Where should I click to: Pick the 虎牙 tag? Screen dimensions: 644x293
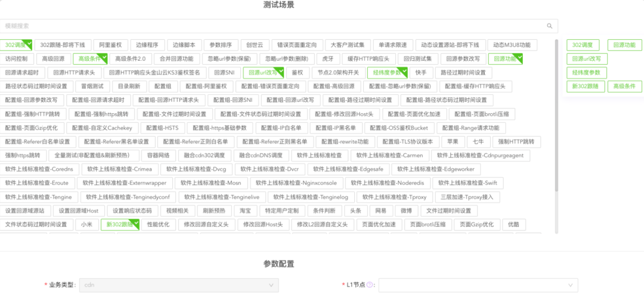pyautogui.click(x=328, y=59)
